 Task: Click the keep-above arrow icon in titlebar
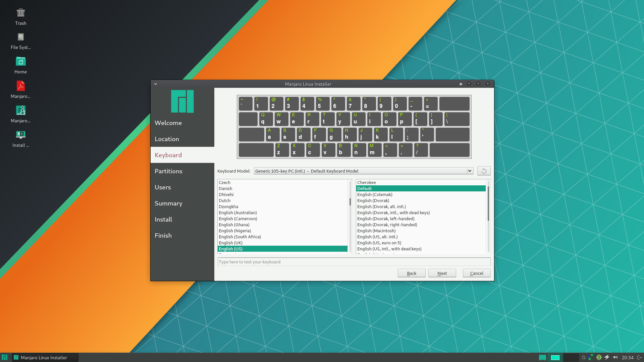point(461,84)
